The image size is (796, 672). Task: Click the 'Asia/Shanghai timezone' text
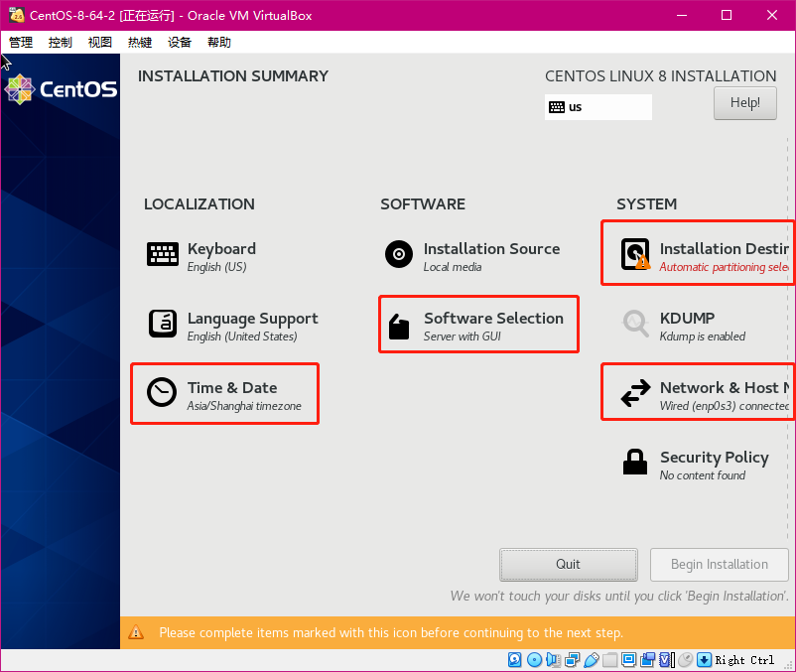(244, 406)
